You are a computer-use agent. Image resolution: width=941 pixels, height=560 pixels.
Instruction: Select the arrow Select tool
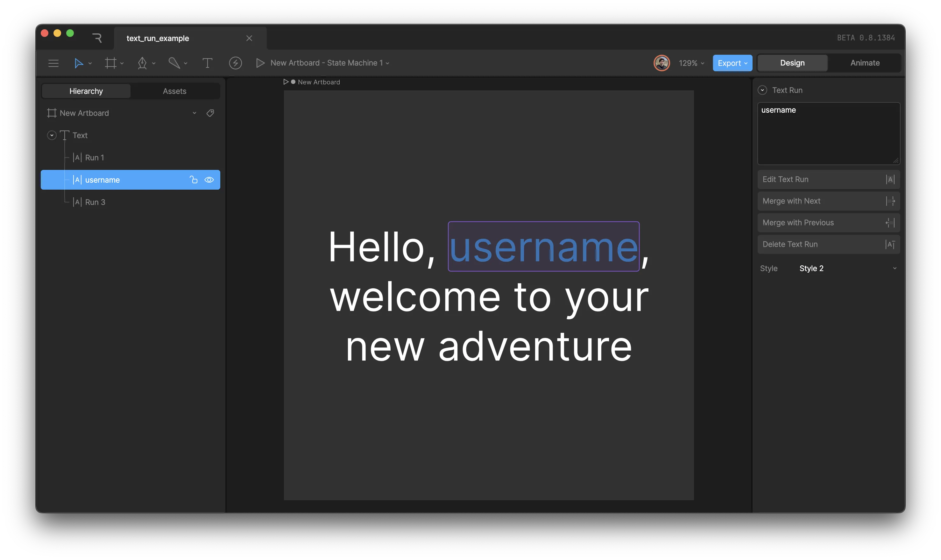click(x=78, y=63)
